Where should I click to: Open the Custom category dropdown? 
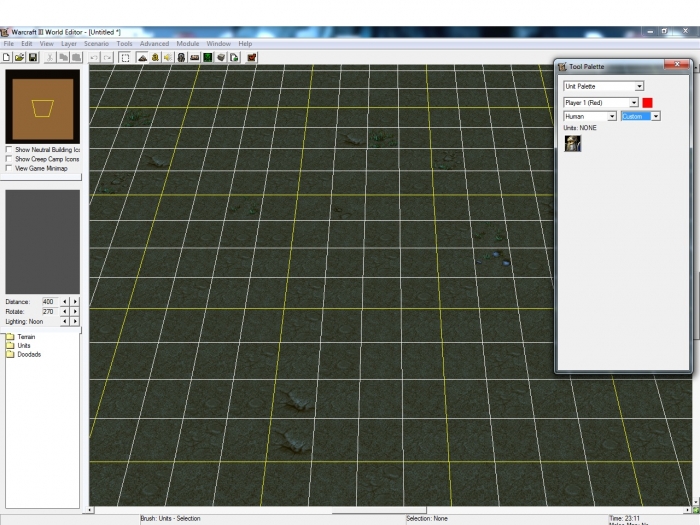coord(641,117)
